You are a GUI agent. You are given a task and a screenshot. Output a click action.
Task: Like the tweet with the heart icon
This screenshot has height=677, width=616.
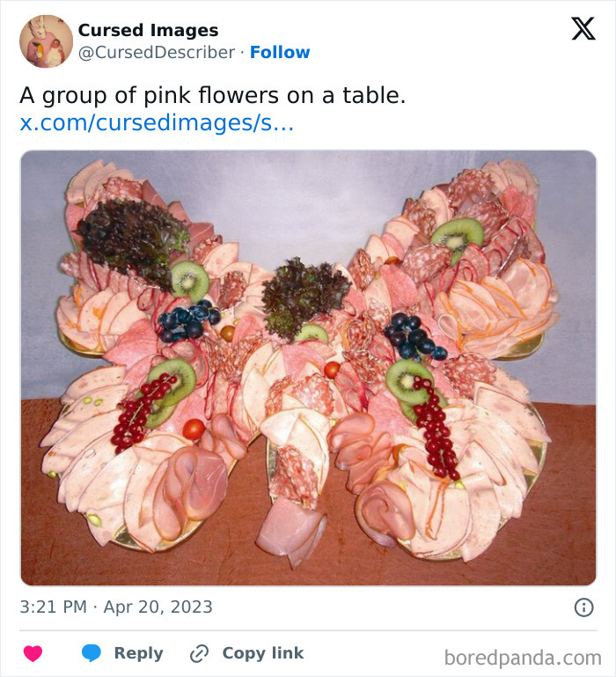pyautogui.click(x=33, y=653)
